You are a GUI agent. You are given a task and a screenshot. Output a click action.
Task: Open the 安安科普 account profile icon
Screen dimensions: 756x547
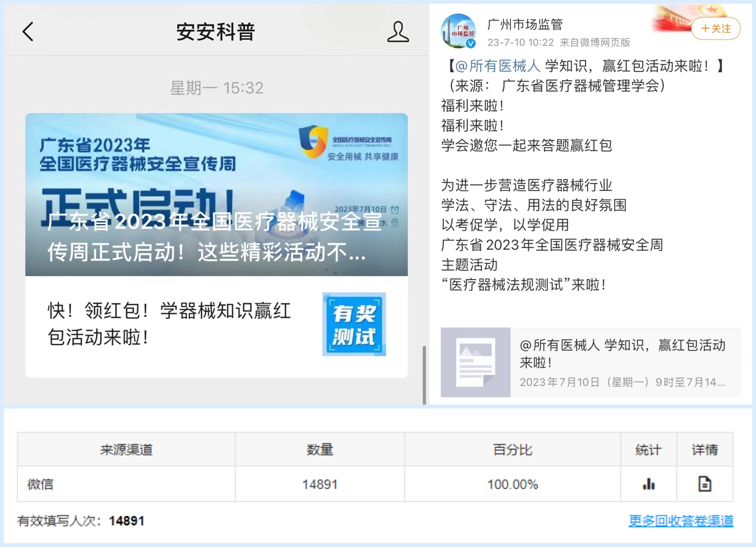[x=398, y=31]
